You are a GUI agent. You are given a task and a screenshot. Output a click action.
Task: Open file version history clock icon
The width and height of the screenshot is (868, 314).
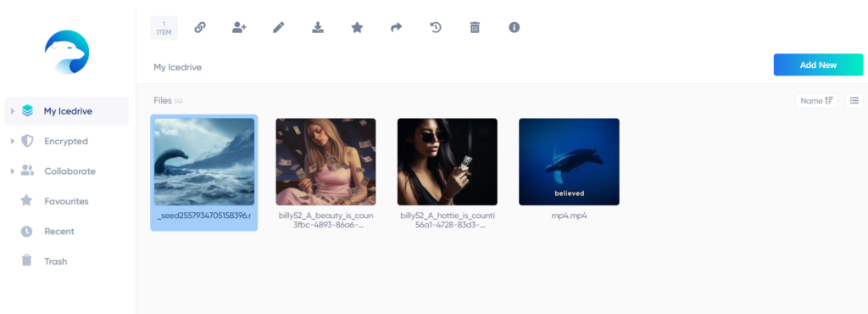click(x=436, y=27)
